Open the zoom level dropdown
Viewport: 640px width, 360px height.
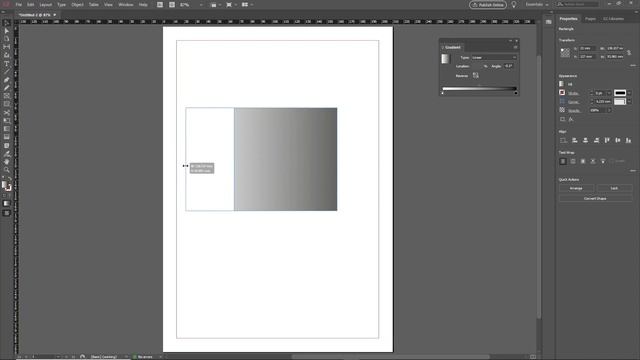[x=201, y=5]
